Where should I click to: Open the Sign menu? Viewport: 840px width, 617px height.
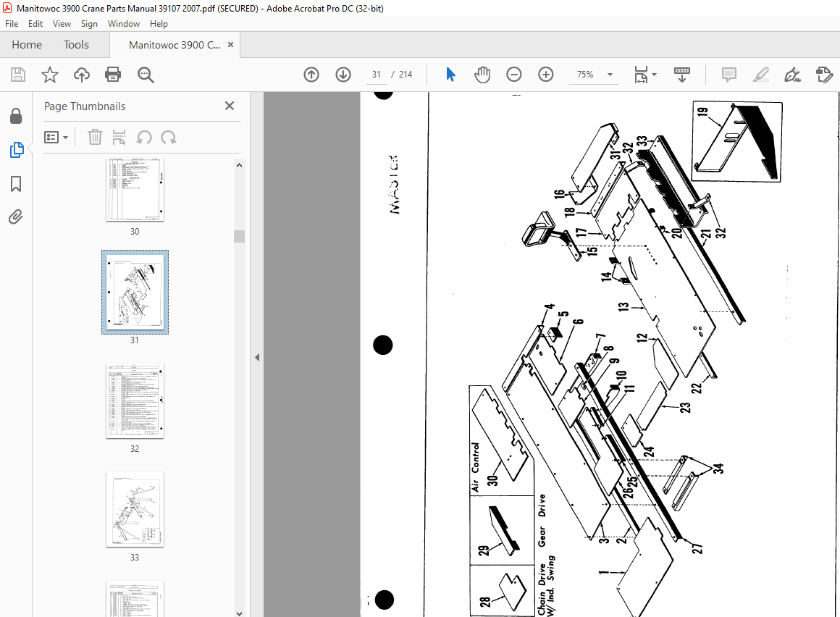(x=90, y=24)
